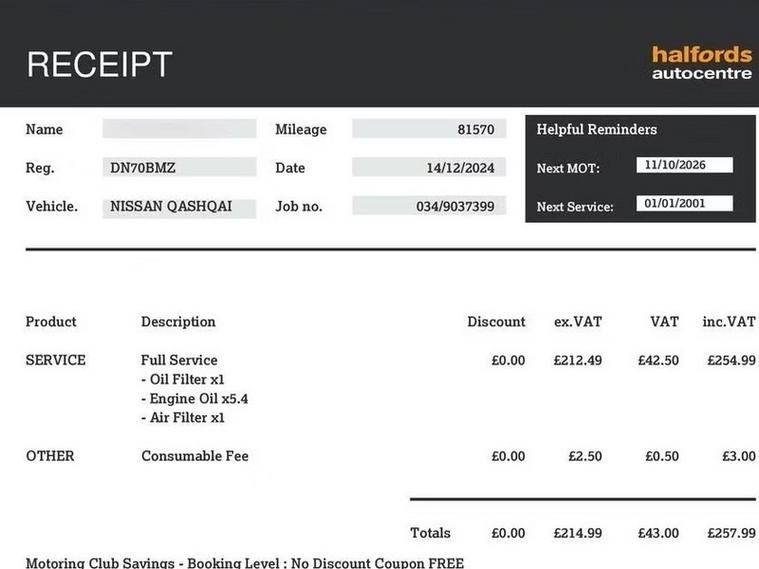The height and width of the screenshot is (569, 759).
Task: Select the Consumable Fee row description
Action: tap(195, 457)
